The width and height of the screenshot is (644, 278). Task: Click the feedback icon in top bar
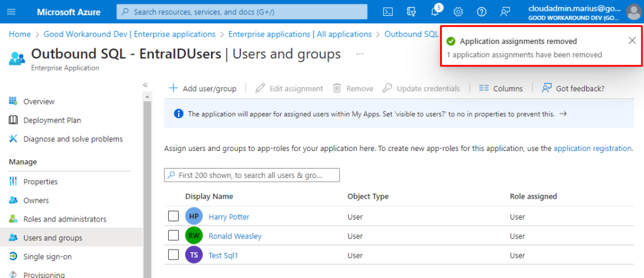[505, 12]
